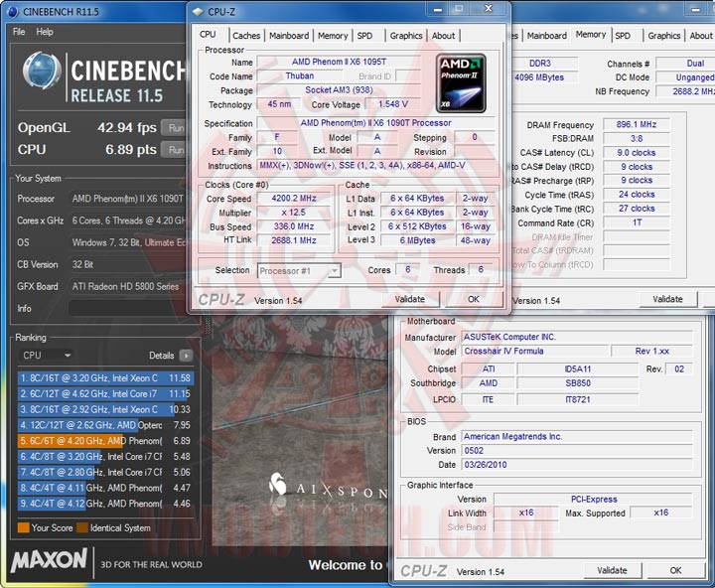
Task: Switch to the Caches tab in CPU-Z
Action: [246, 36]
